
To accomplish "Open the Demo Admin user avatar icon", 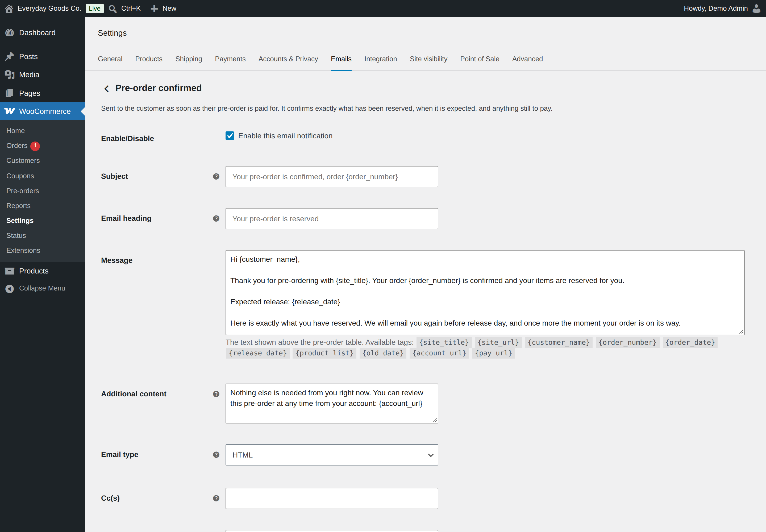I will click(x=757, y=8).
